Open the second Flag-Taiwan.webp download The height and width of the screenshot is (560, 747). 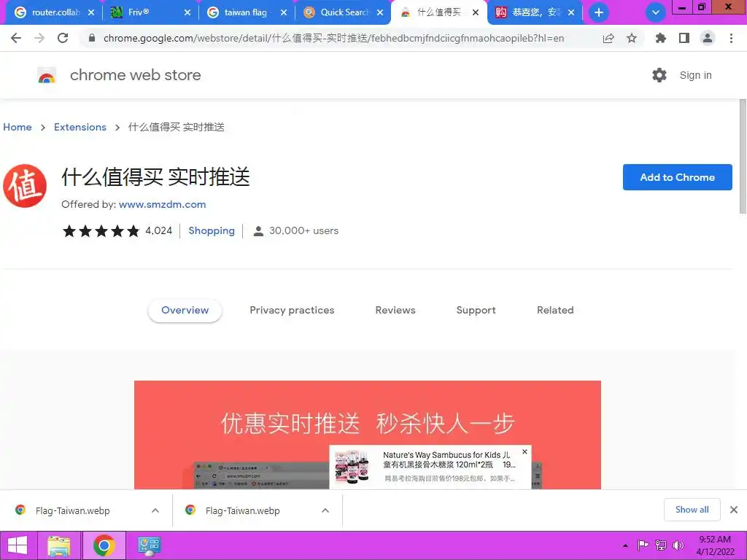[242, 510]
